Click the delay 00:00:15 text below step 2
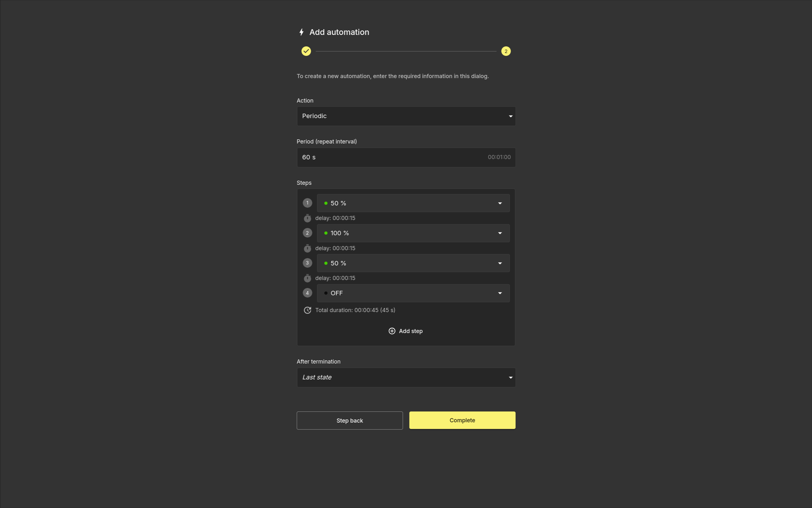Screen dimensions: 812x508 335,248
